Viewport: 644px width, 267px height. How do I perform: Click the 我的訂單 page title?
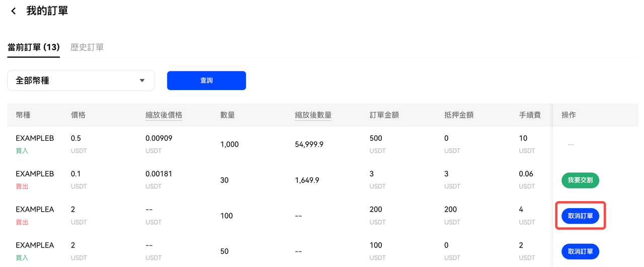click(47, 11)
